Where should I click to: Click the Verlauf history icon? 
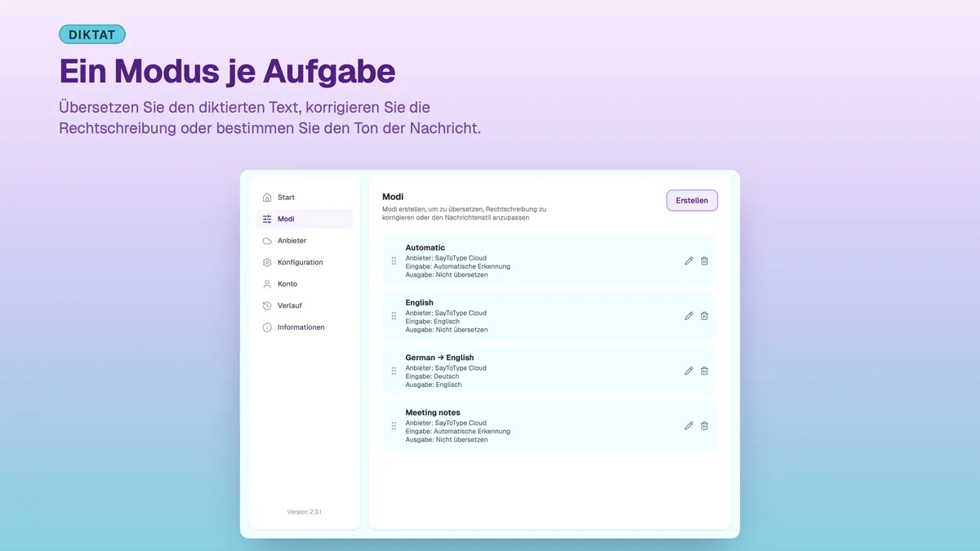267,306
